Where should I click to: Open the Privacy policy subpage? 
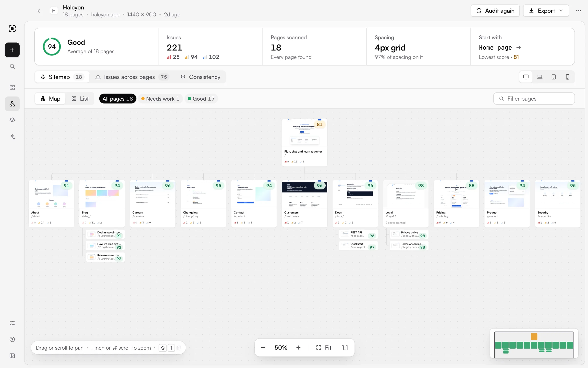(409, 234)
